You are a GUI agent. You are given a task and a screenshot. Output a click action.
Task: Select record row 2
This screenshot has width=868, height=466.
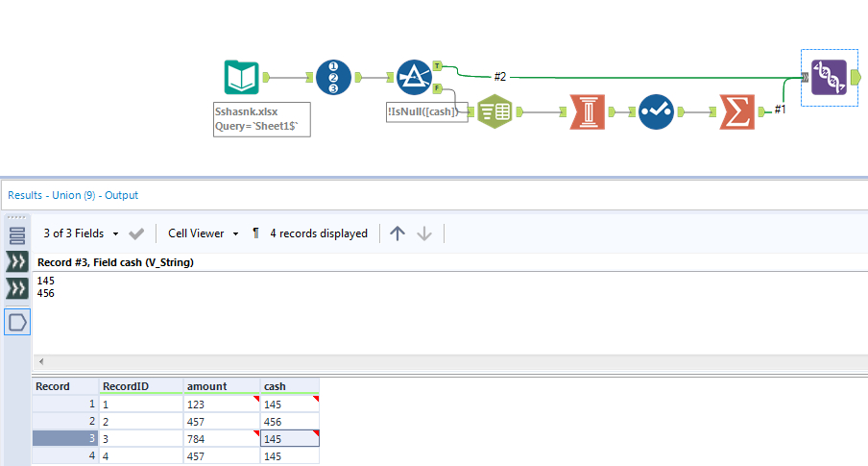[65, 421]
